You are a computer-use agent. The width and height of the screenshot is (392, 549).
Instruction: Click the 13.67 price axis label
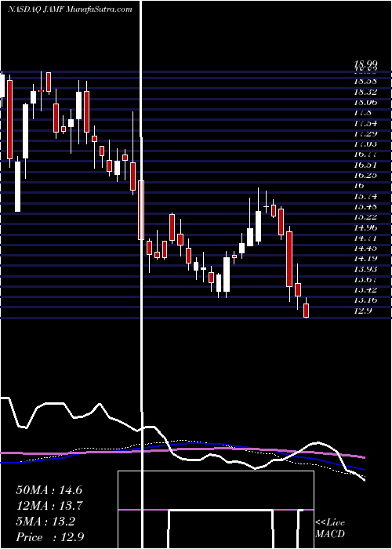click(x=365, y=279)
